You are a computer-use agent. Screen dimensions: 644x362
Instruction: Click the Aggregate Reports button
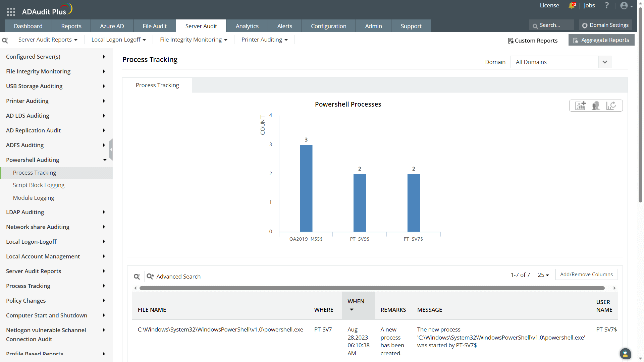pyautogui.click(x=601, y=40)
